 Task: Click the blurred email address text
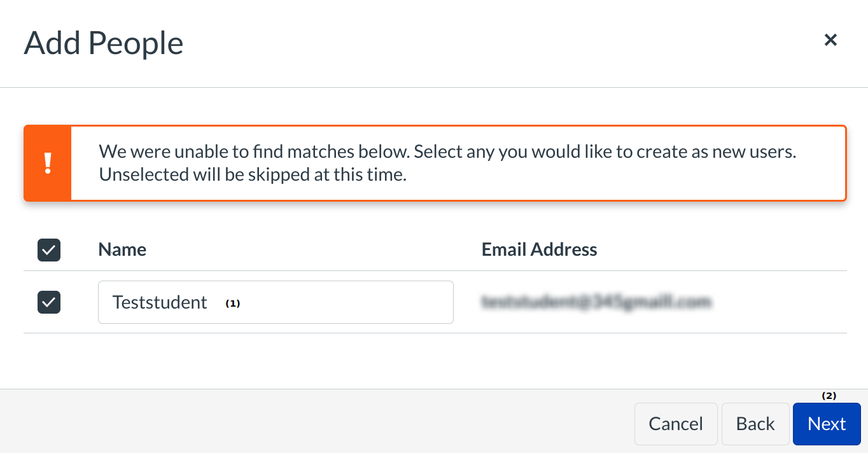click(x=596, y=302)
